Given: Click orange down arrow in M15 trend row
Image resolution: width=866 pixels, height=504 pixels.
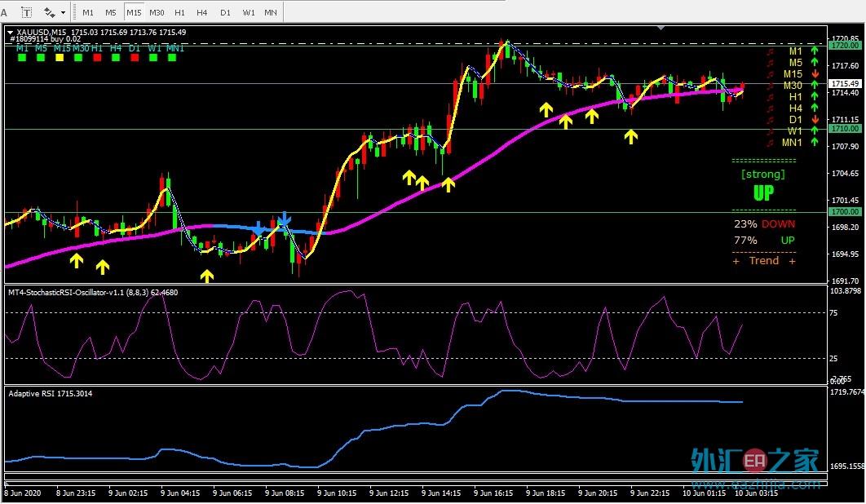Looking at the screenshot, I should coord(815,74).
